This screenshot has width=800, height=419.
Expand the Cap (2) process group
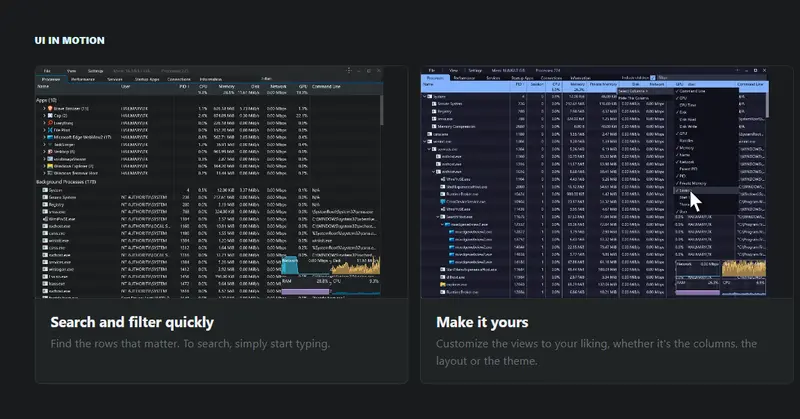[44, 116]
